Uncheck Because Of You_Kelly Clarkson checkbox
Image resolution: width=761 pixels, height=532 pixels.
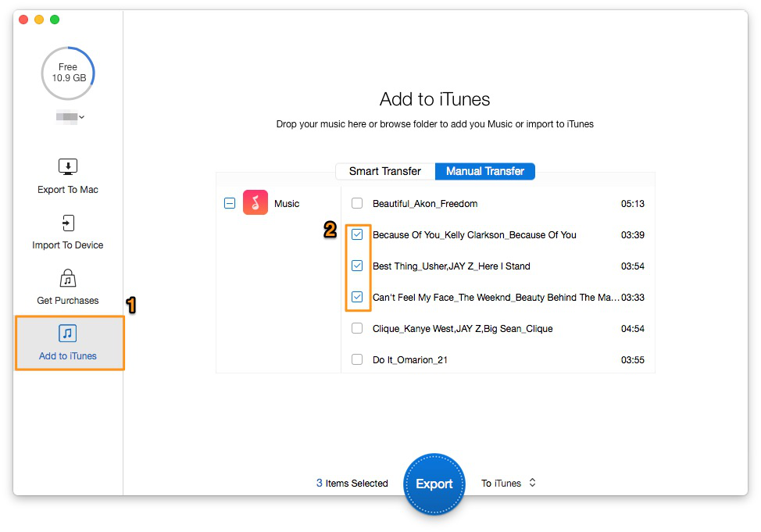click(x=357, y=234)
